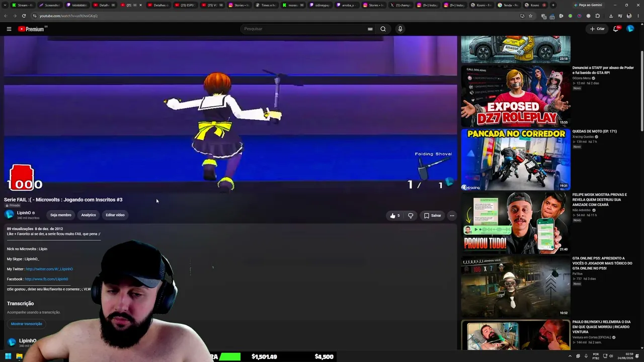Click the '89 visualizações' description line
The height and width of the screenshot is (362, 644).
click(x=35, y=229)
